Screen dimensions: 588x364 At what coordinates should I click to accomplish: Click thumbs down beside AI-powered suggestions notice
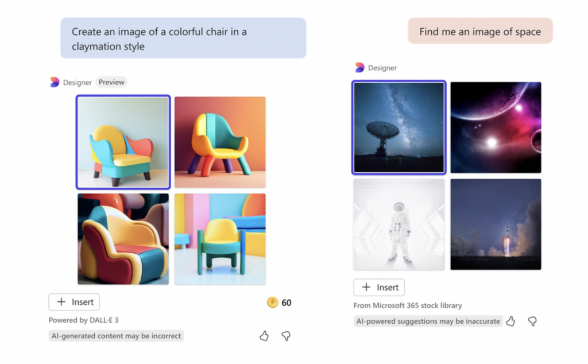tap(532, 322)
